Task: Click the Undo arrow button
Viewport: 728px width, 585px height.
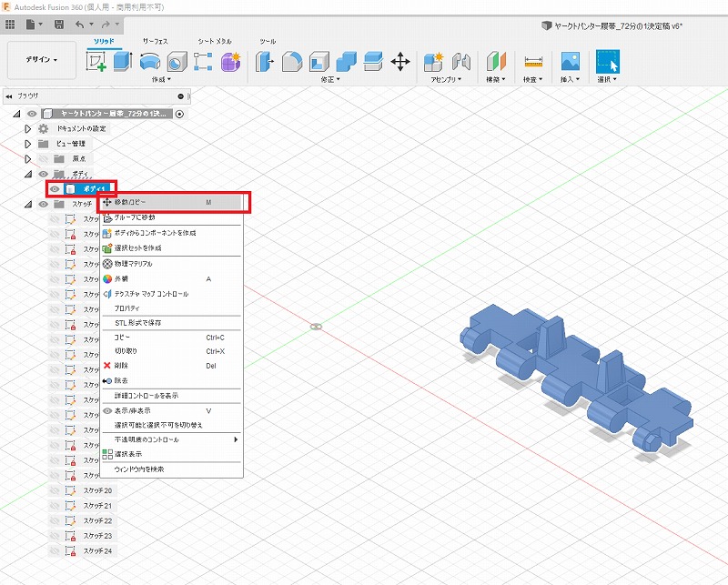Action: click(80, 23)
